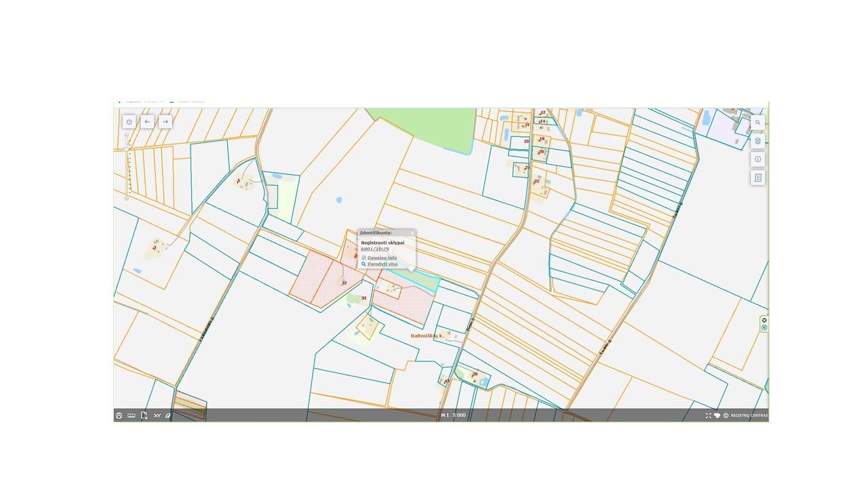Click the zoom-in plus on zoom bar

click(x=127, y=136)
